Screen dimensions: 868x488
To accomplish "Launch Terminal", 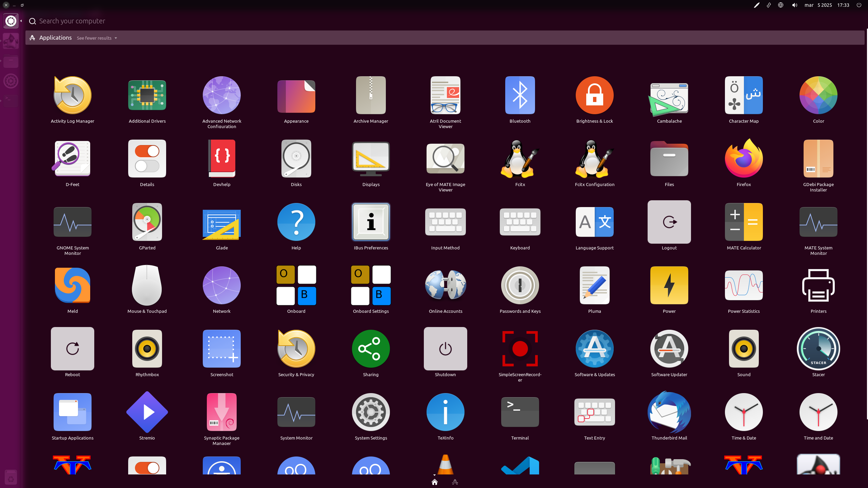I will [520, 412].
